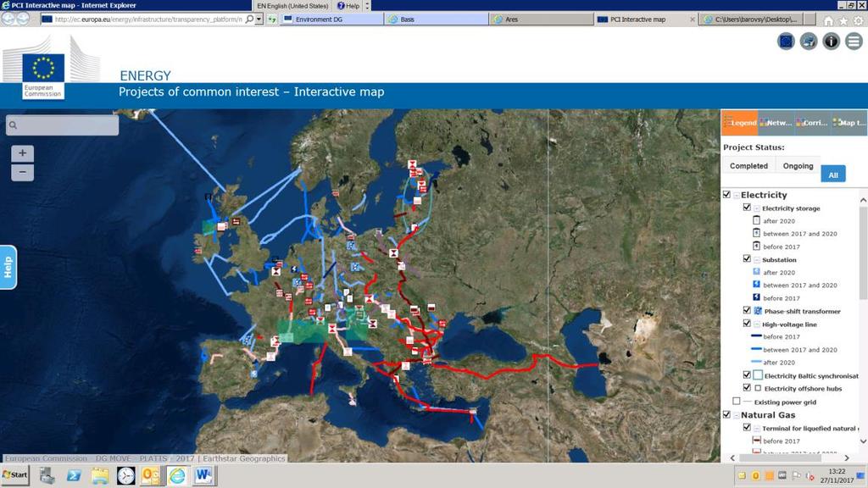
Task: Collapse the Electricity storage subgroup
Action: 757,208
